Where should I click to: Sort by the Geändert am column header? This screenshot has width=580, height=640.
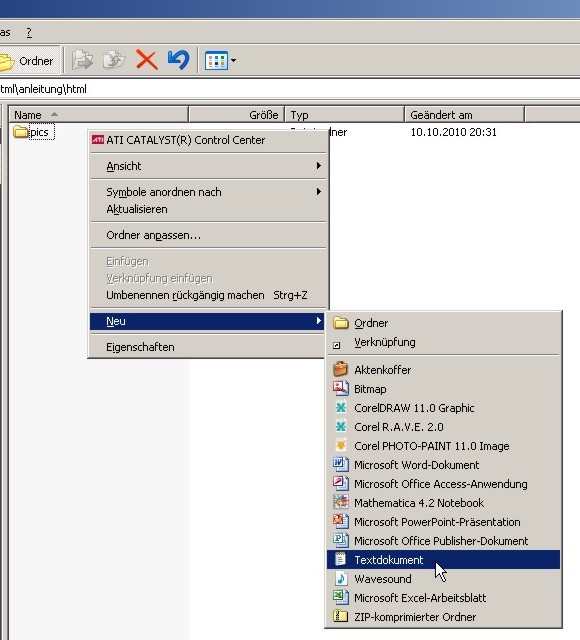[x=464, y=115]
